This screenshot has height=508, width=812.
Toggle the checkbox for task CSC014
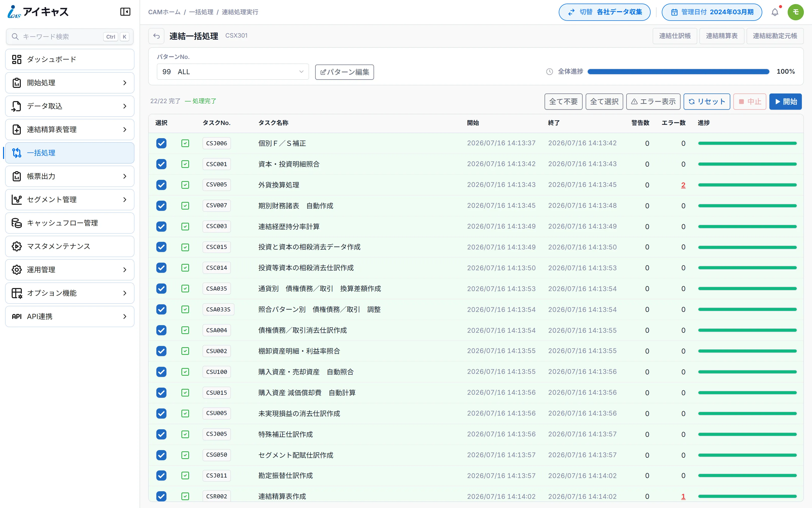[x=161, y=268]
